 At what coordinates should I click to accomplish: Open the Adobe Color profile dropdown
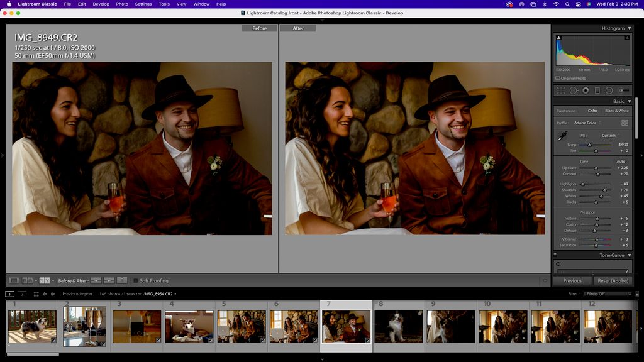click(587, 123)
